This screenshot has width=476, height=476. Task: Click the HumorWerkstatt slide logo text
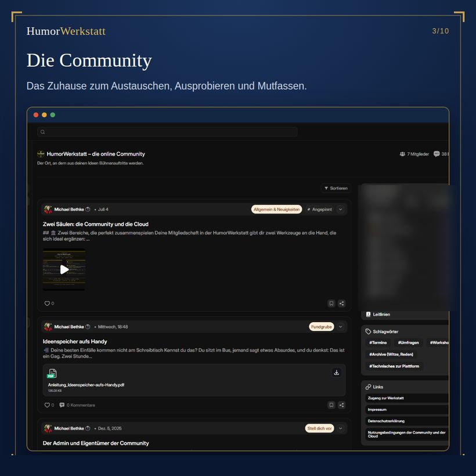tap(66, 31)
